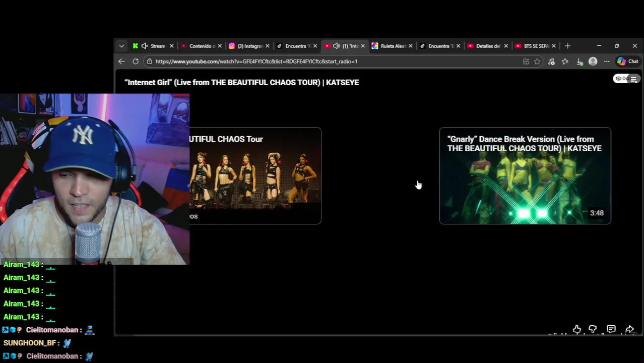Open the browser downloads icon
Viewport: 644px width, 363px height.
[579, 61]
